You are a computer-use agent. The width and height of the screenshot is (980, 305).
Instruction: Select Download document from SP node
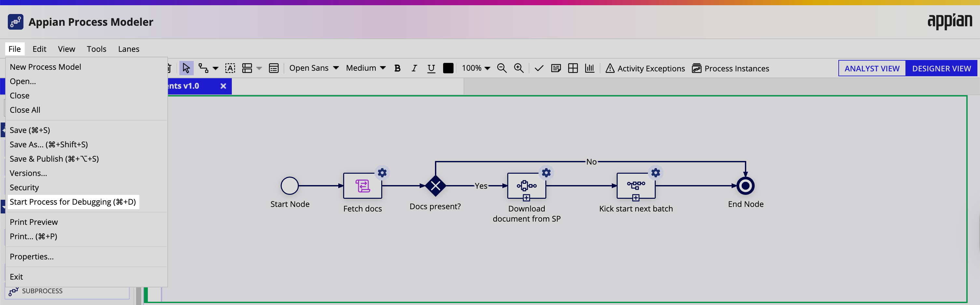(x=526, y=186)
